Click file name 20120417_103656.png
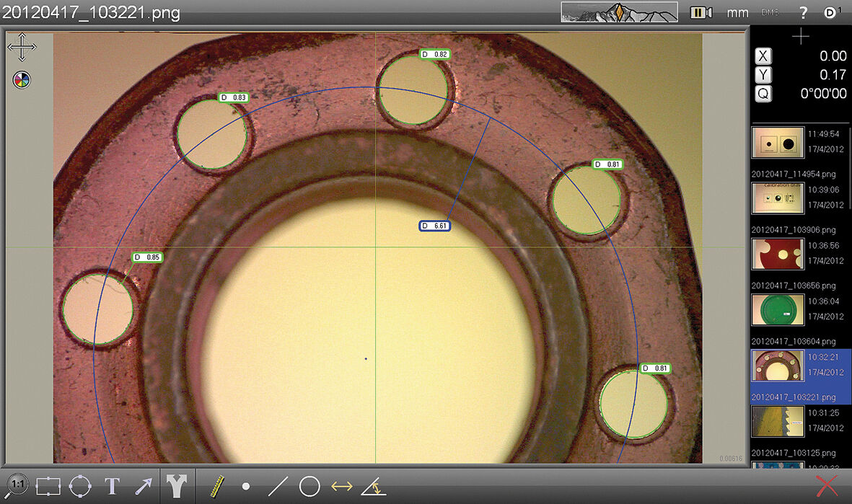Screen dimensions: 852x504 point(794,286)
